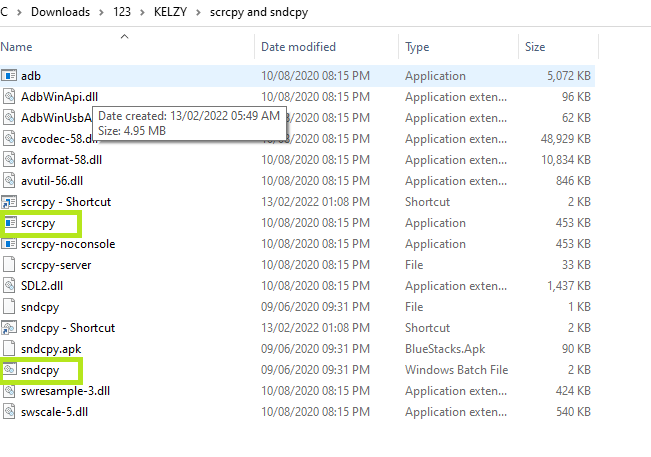This screenshot has height=457, width=651.
Task: Click the sndcpy Windows Batch File icon
Action: tap(10, 369)
